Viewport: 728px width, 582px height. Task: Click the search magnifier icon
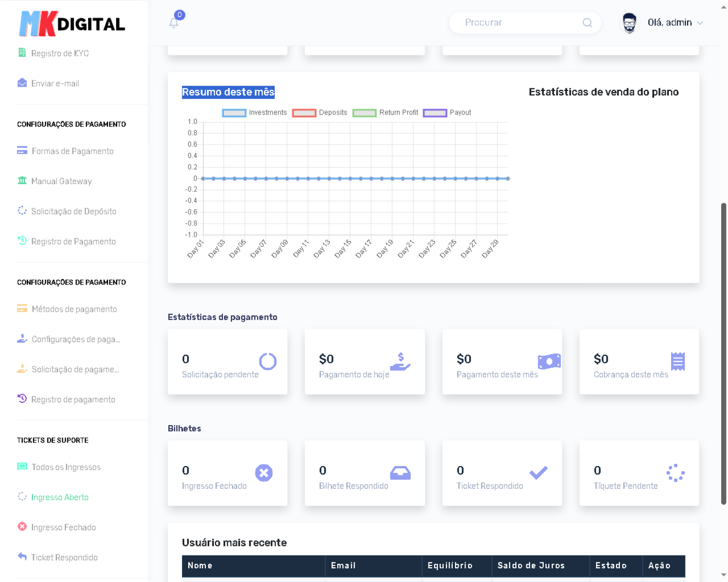(x=587, y=23)
